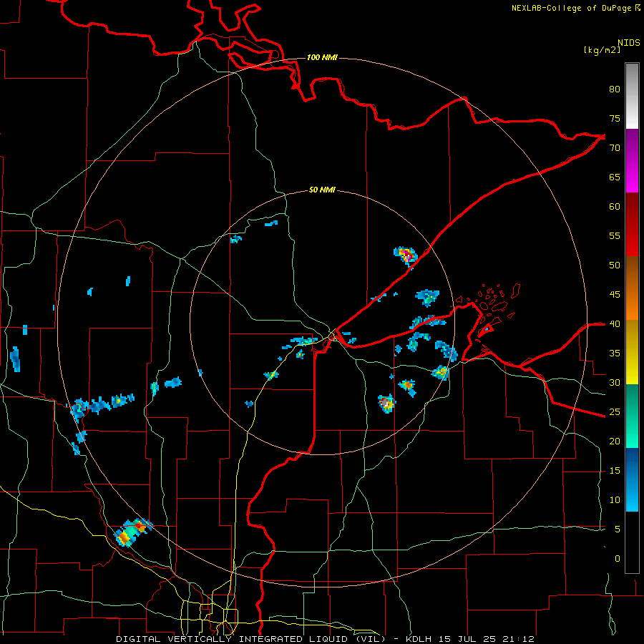Screen dimensions: 644x644
Task: Pick the blue segment of the color bar
Action: pos(632,479)
